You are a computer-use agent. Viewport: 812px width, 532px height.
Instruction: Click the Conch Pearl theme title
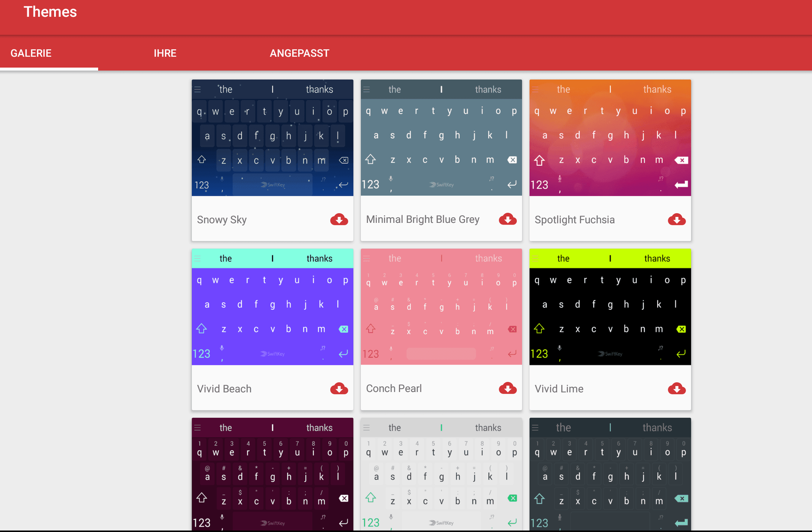(x=394, y=389)
